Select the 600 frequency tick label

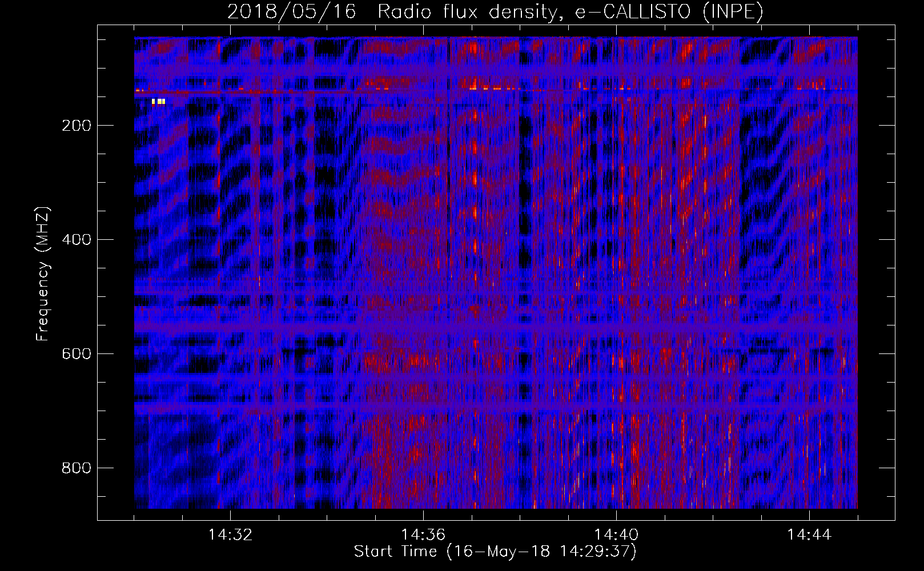(77, 354)
